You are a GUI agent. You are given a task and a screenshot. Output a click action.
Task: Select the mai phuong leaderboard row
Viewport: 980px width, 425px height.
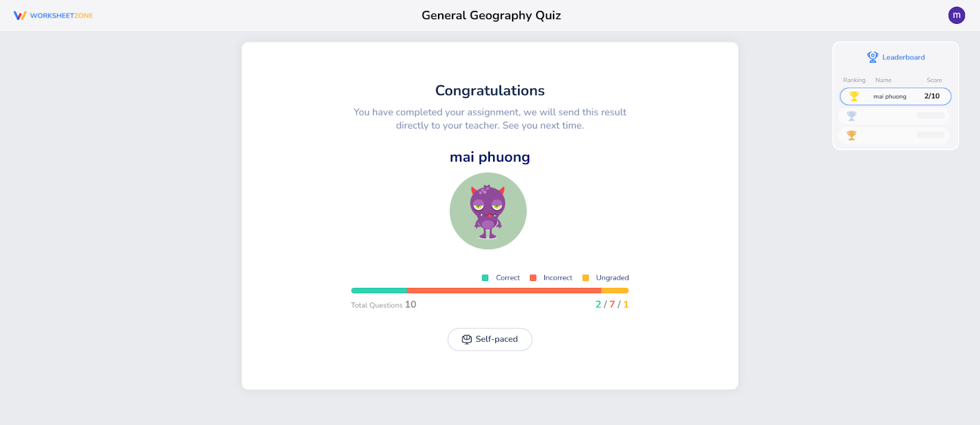click(895, 96)
